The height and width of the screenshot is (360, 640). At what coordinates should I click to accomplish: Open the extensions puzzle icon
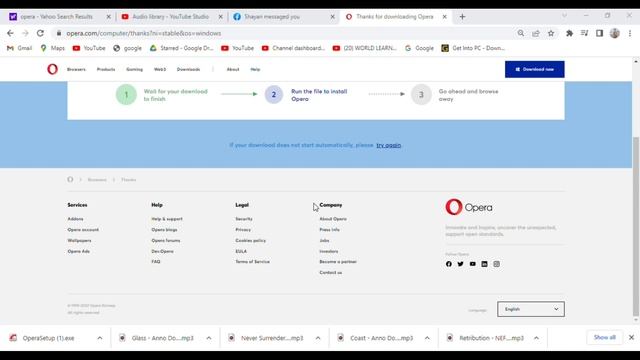pos(569,33)
